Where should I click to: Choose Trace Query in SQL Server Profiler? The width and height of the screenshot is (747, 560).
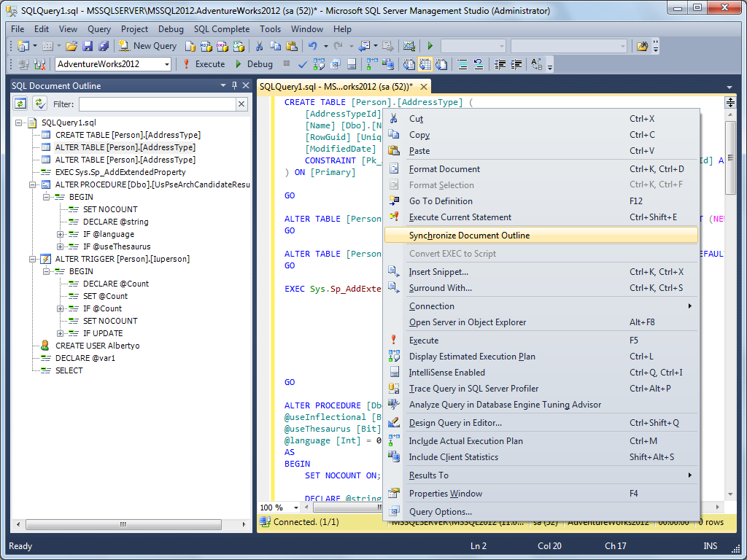541,389
